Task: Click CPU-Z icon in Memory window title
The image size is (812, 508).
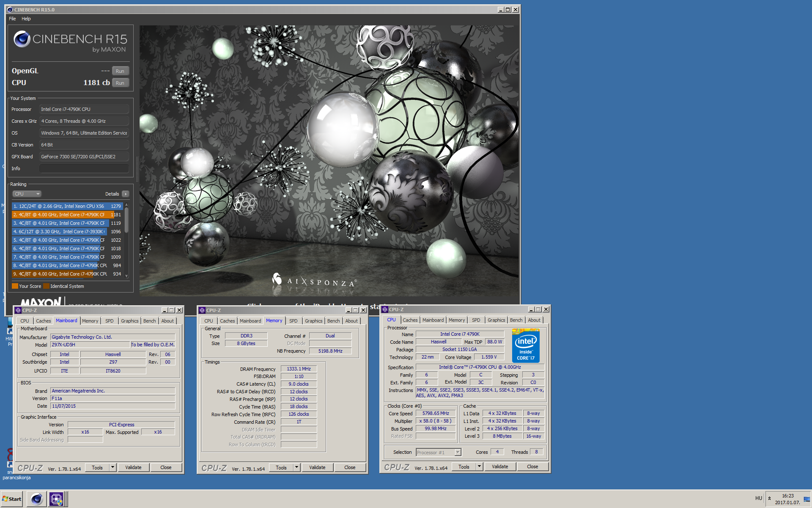Action: point(202,310)
